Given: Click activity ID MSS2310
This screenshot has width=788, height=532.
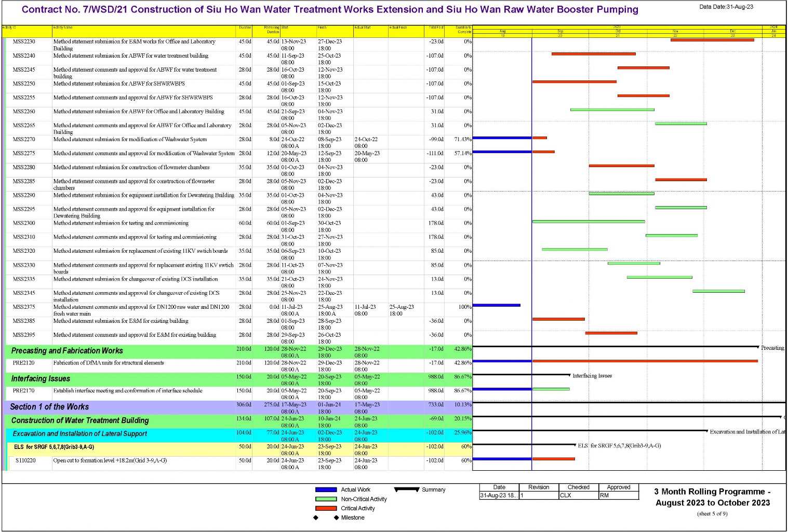Looking at the screenshot, I should coord(24,237).
